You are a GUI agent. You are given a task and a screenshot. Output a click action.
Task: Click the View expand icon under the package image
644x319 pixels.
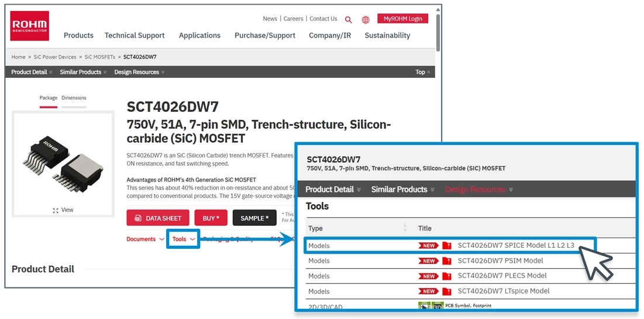56,210
